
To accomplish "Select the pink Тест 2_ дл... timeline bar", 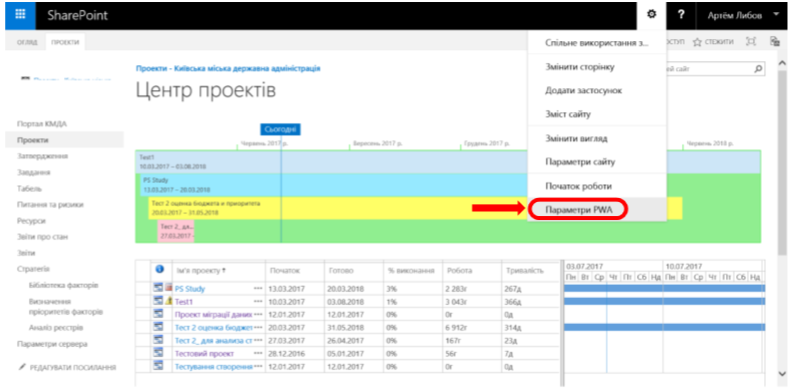I will click(x=176, y=231).
